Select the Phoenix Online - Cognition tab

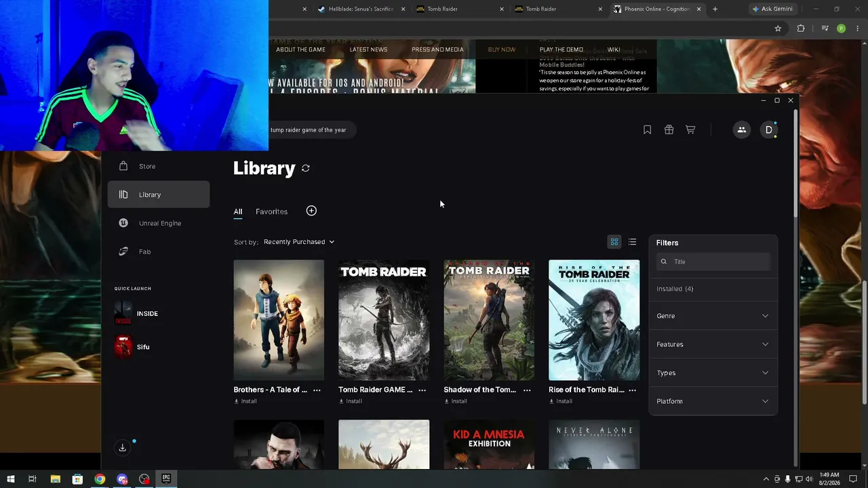pos(657,9)
